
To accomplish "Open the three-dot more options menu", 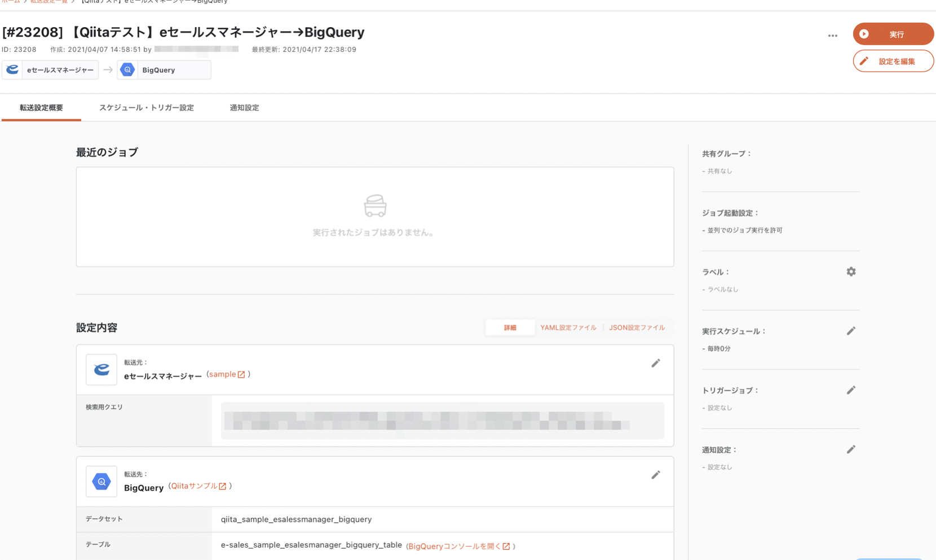I will click(833, 36).
